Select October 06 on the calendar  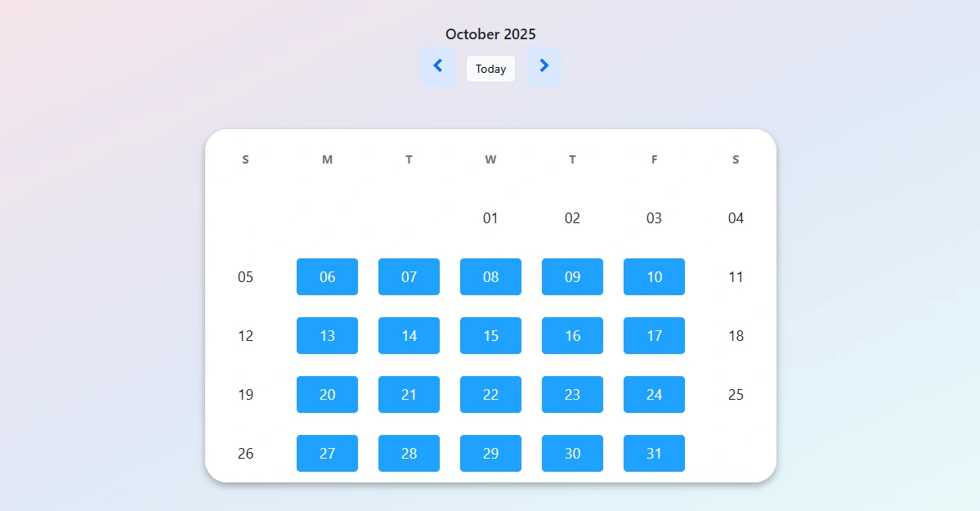point(327,276)
